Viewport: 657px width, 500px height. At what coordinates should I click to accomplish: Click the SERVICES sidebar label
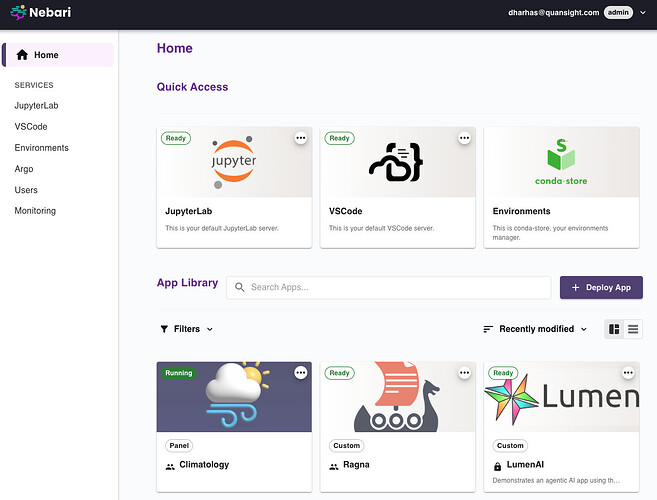tap(34, 85)
